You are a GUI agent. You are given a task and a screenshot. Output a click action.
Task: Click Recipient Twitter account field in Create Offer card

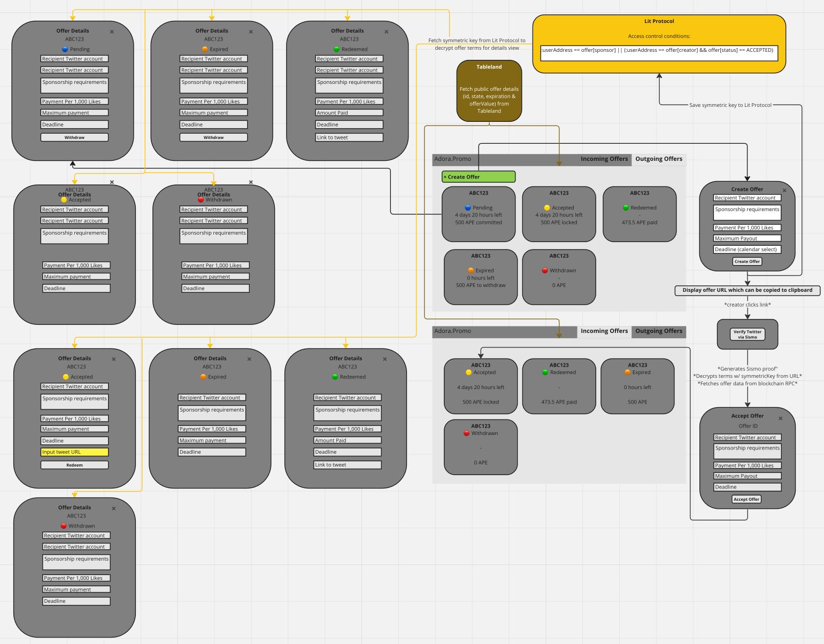click(747, 198)
